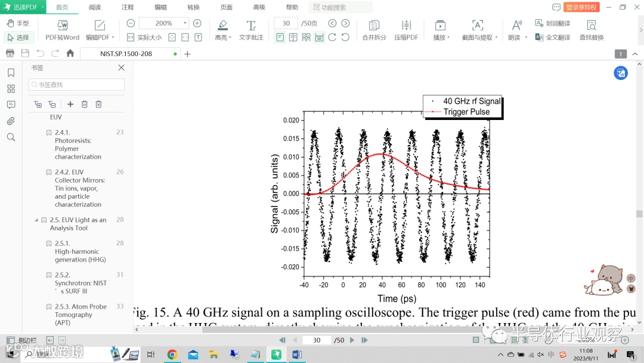Open the 200% zoom level dropdown

click(x=185, y=23)
